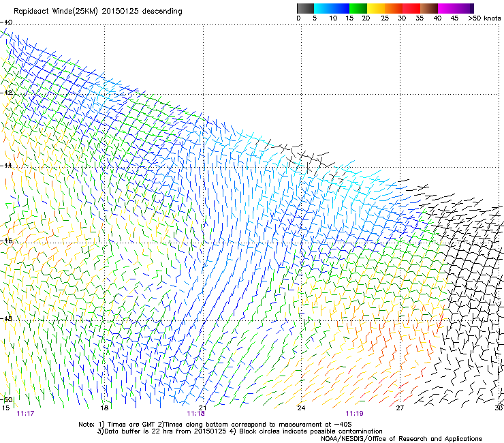Click the gray 0-5 knots legend color
This screenshot has width=504, height=443.
click(x=305, y=8)
